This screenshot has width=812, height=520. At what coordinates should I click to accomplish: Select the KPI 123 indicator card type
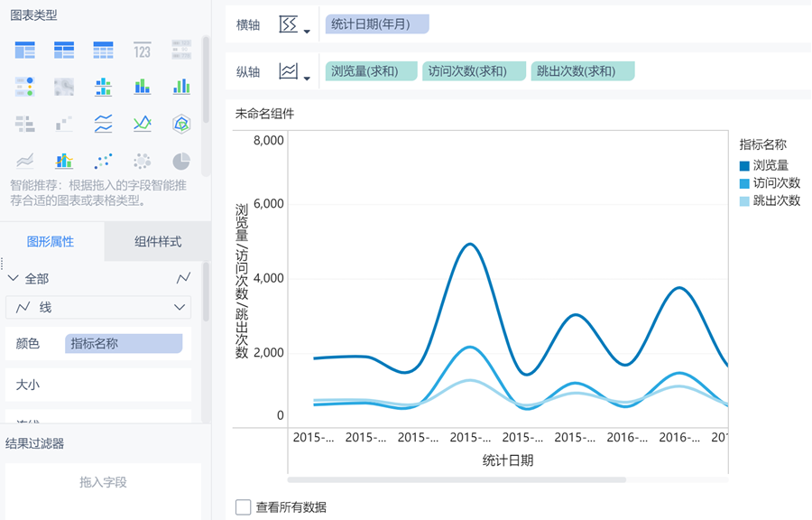click(x=142, y=51)
